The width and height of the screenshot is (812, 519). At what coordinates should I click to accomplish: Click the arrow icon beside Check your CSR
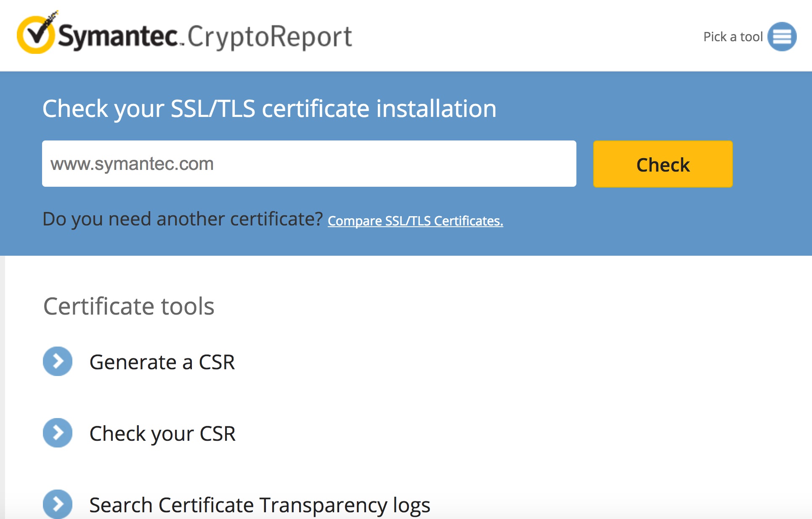[x=58, y=433]
